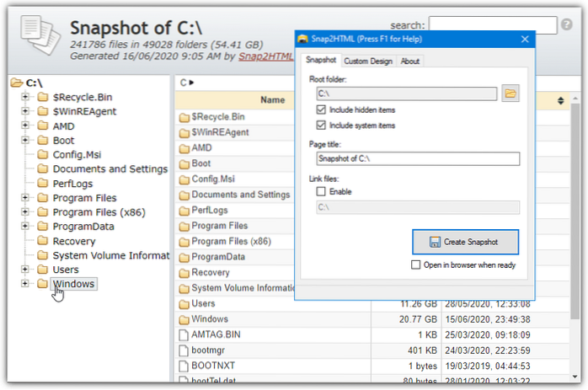Click the sort arrows icon in table header
The width and height of the screenshot is (588, 390).
562,101
